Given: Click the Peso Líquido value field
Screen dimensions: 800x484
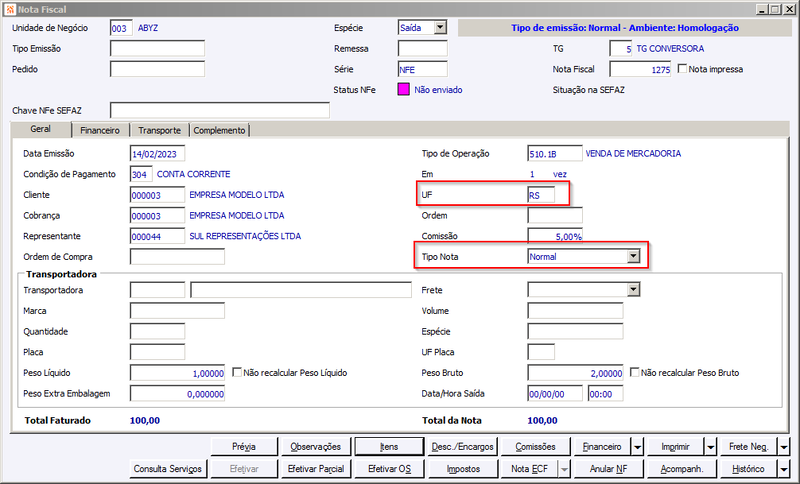Looking at the screenshot, I should [177, 373].
